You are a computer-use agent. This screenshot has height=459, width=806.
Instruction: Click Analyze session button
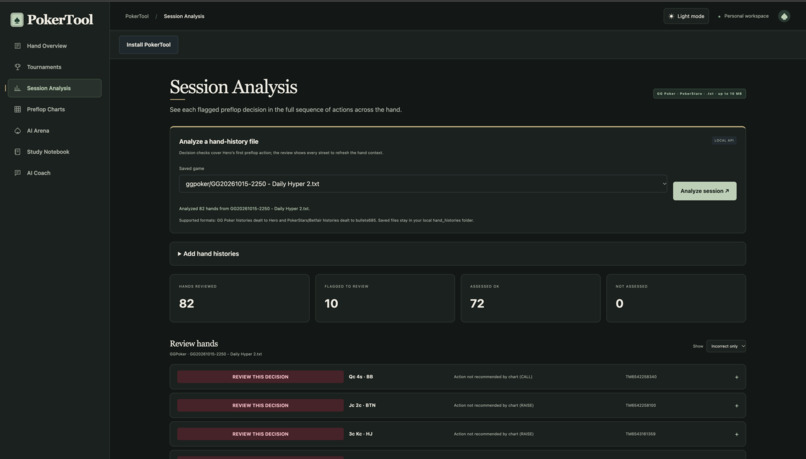tap(704, 191)
